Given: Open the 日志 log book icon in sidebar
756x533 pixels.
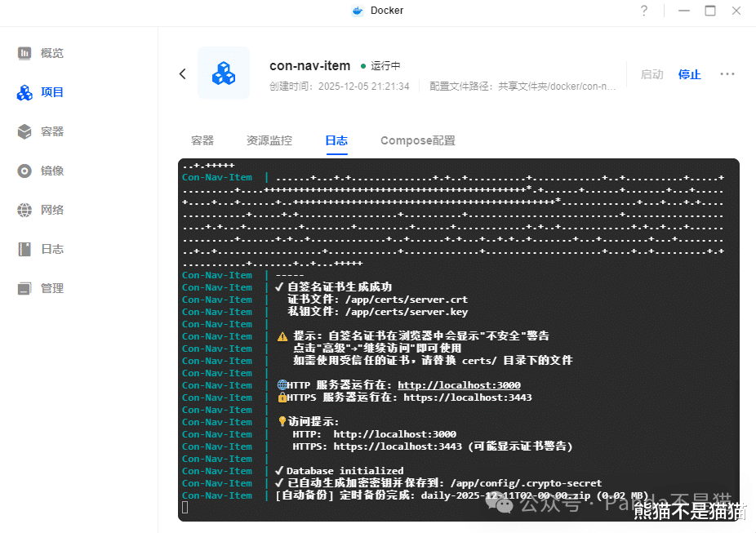Looking at the screenshot, I should coord(24,249).
